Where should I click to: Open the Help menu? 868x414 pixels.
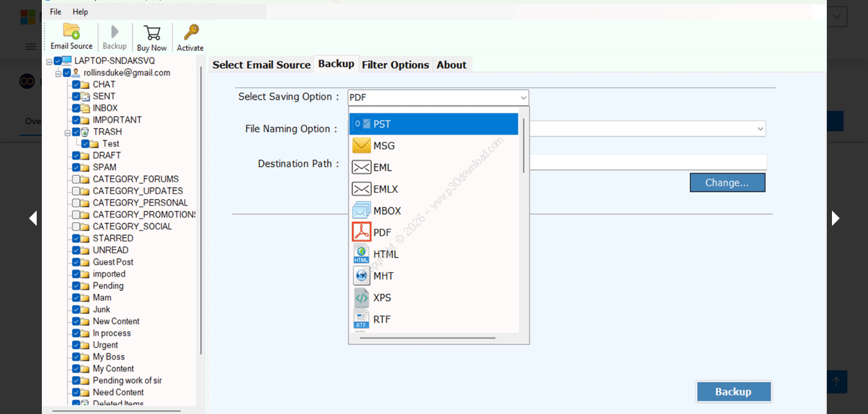click(x=80, y=12)
